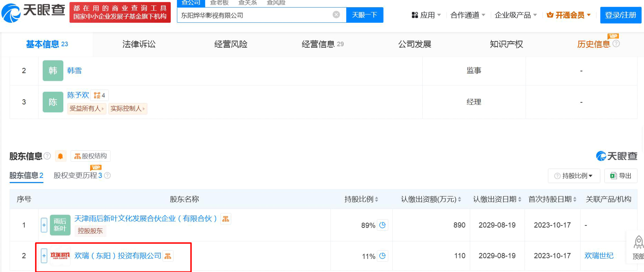This screenshot has height=272, width=644.
Task: Sort by 首次持股日期 column arrows
Action: (575, 199)
